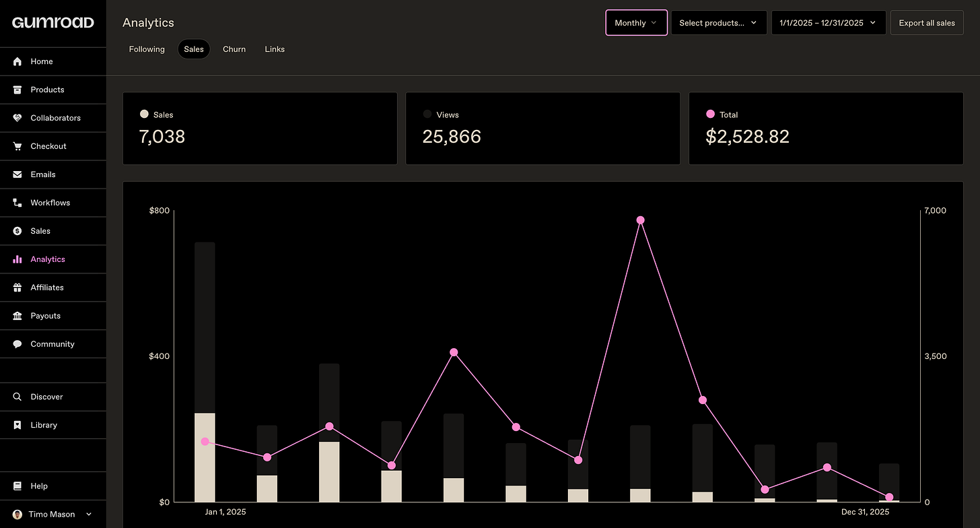Click the Analytics page heading
The image size is (980, 528).
148,23
